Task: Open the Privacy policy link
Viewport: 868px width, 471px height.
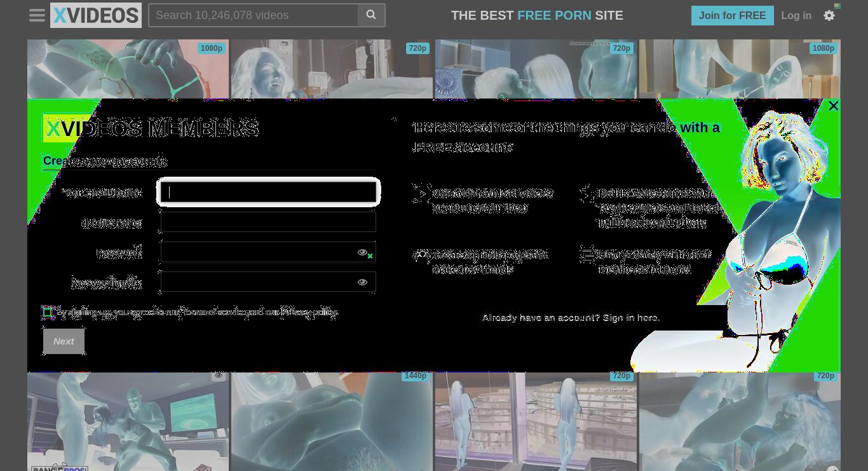Action: (x=309, y=312)
